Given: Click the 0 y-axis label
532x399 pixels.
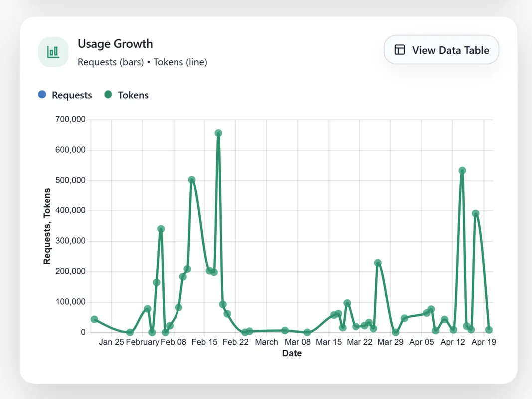Looking at the screenshot, I should tap(83, 332).
